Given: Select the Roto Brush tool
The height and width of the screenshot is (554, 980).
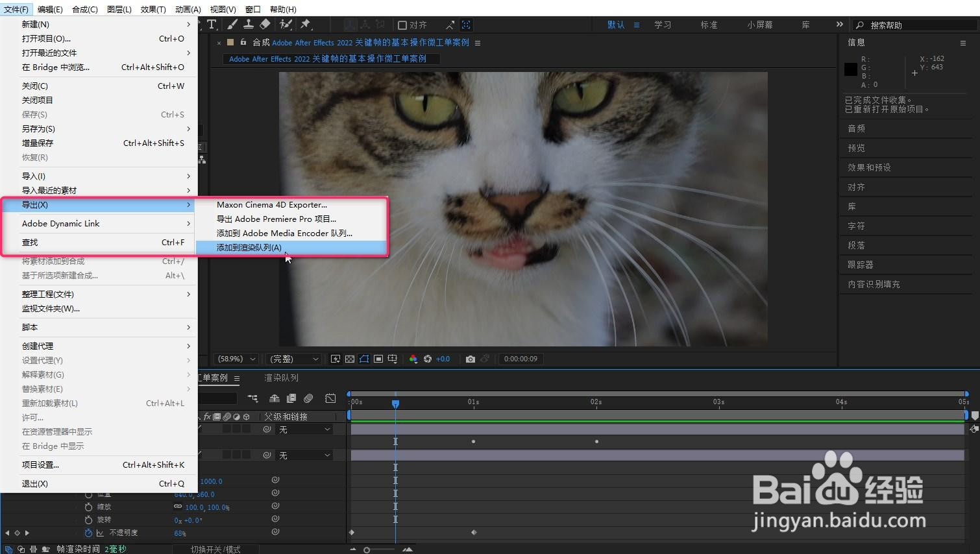Looking at the screenshot, I should (x=286, y=25).
